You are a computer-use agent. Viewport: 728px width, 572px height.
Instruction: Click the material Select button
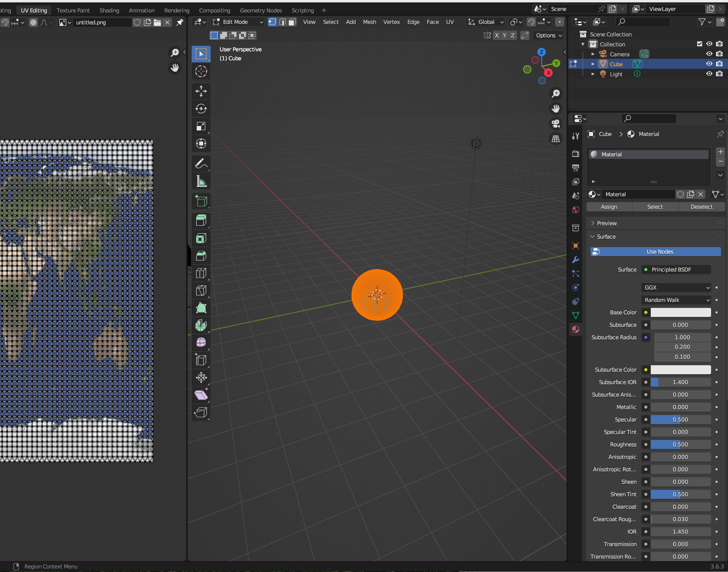point(655,207)
